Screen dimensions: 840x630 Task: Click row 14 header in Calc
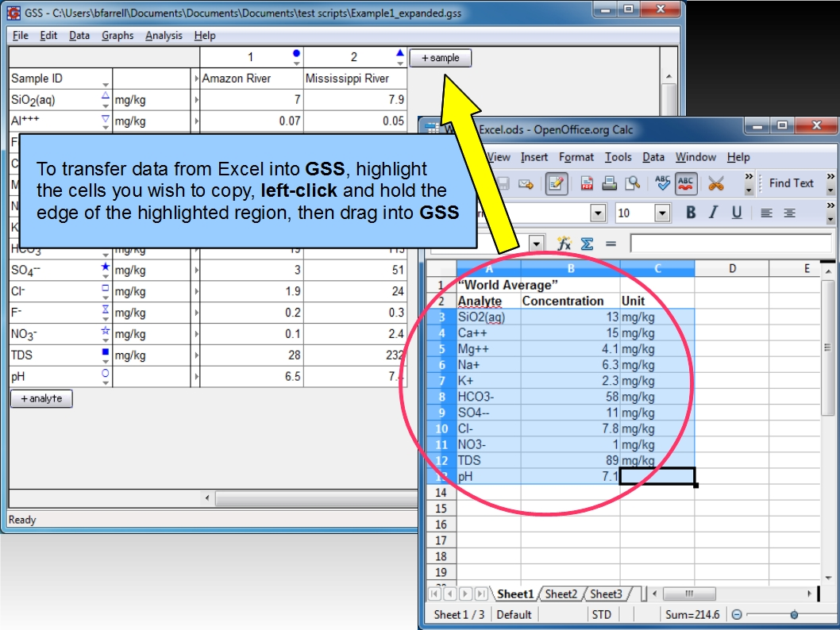(x=441, y=493)
